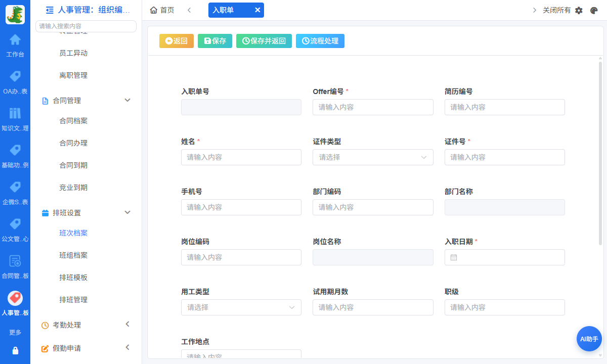This screenshot has height=364, width=607.
Task: Click the 保存 button
Action: click(215, 41)
